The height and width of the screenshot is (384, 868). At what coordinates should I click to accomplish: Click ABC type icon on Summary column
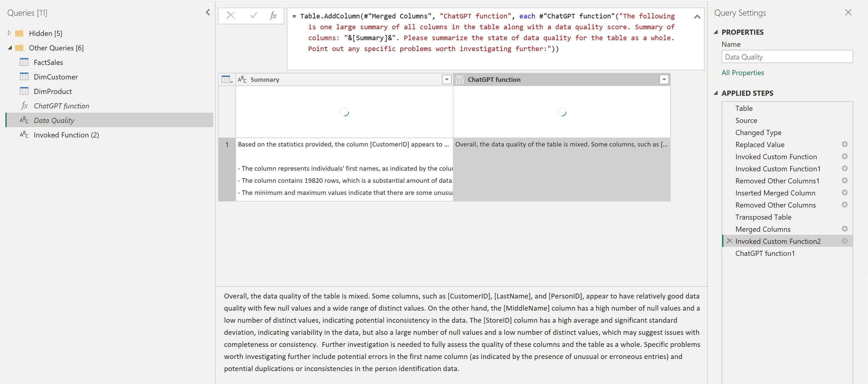pos(242,80)
